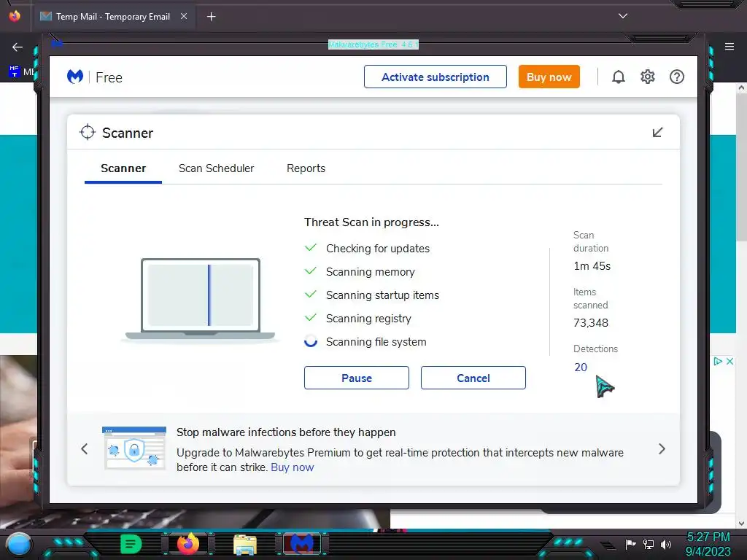Click the 'Scanning startup items' step
The image size is (747, 560).
[x=382, y=295]
